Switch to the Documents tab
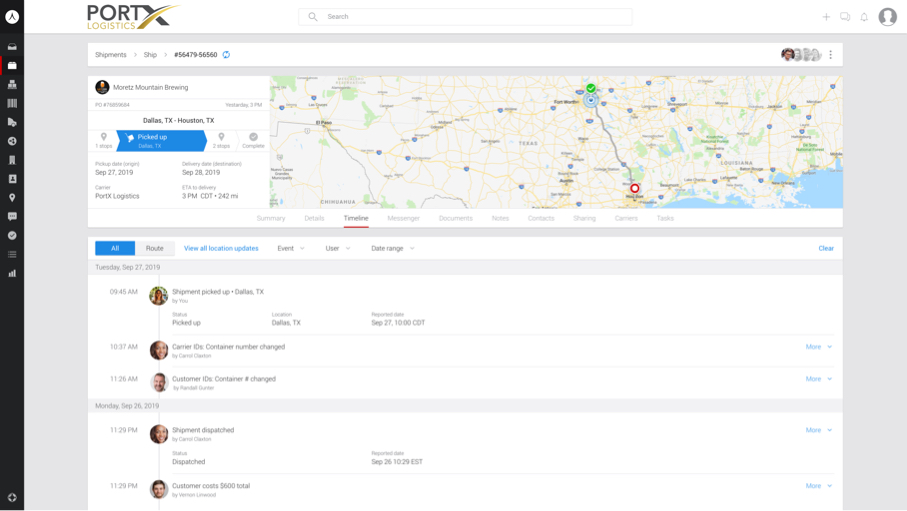The width and height of the screenshot is (907, 511). [x=456, y=218]
